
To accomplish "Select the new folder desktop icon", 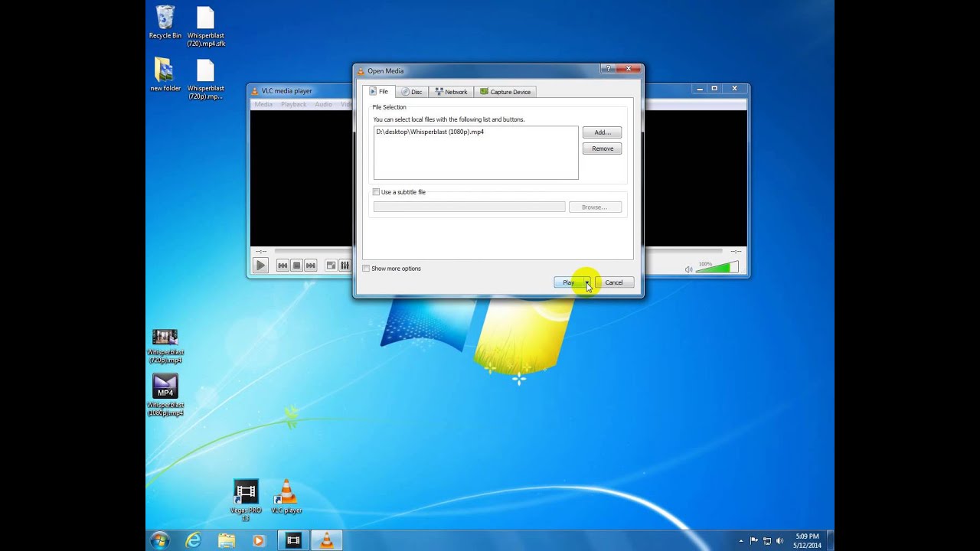I will (165, 74).
